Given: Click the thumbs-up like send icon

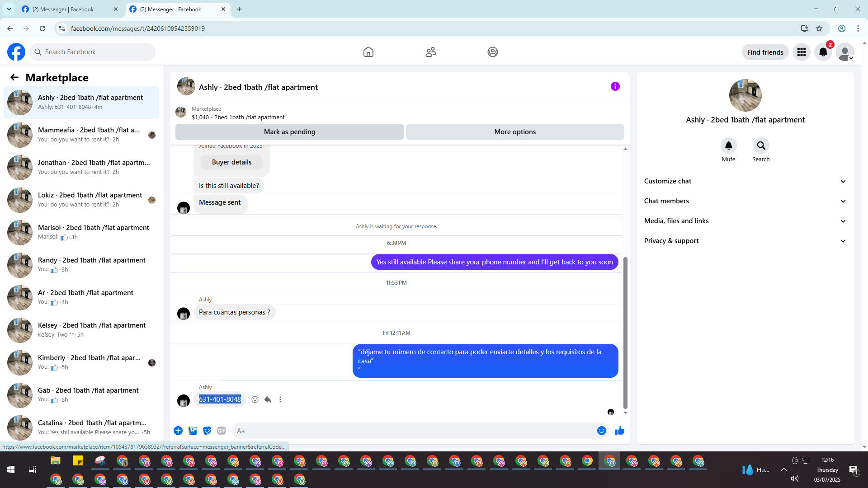Looking at the screenshot, I should coord(619,431).
